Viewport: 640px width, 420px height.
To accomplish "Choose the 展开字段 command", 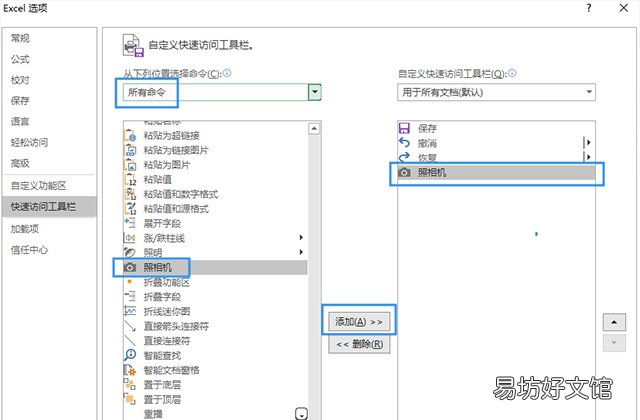I will point(215,223).
